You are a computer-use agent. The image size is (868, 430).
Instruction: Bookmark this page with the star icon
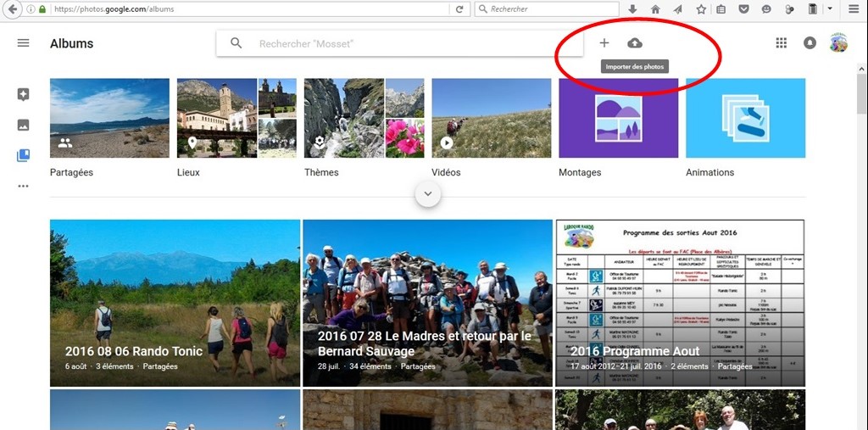pyautogui.click(x=701, y=9)
